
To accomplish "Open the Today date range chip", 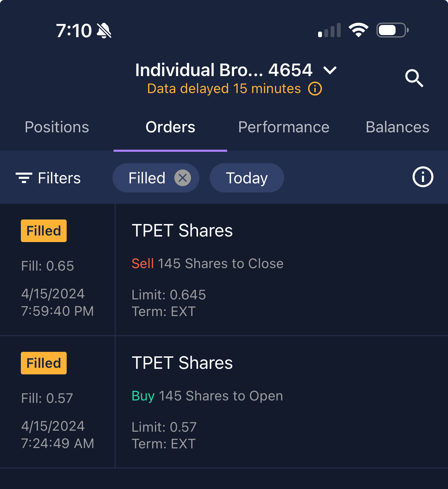I will coord(247,178).
